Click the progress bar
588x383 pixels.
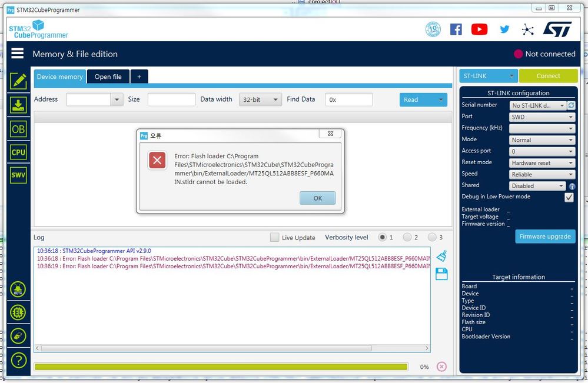221,367
